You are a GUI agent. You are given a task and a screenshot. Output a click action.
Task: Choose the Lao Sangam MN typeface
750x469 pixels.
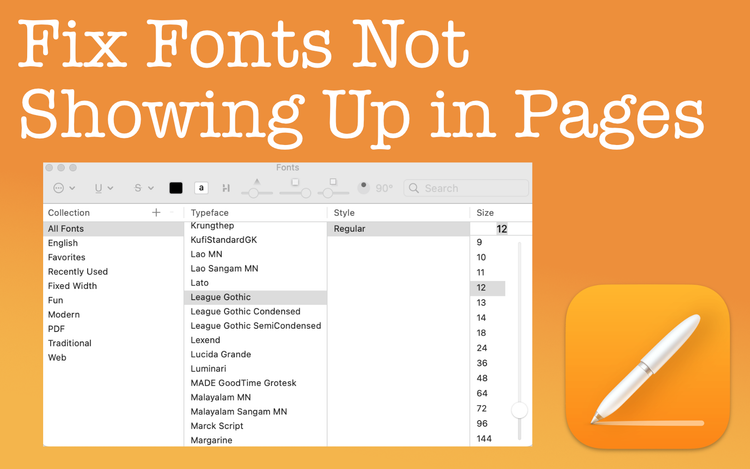tap(255, 268)
